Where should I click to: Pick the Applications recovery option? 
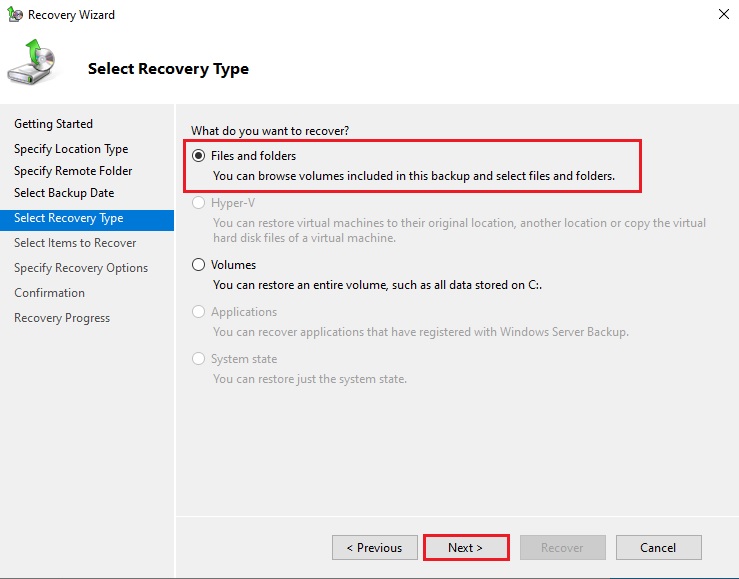tap(198, 312)
